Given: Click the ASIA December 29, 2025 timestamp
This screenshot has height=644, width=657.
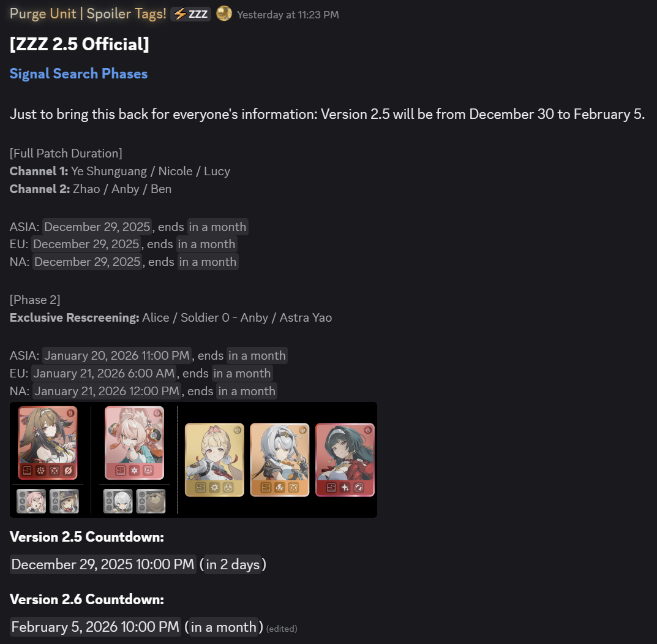Looking at the screenshot, I should coord(97,227).
